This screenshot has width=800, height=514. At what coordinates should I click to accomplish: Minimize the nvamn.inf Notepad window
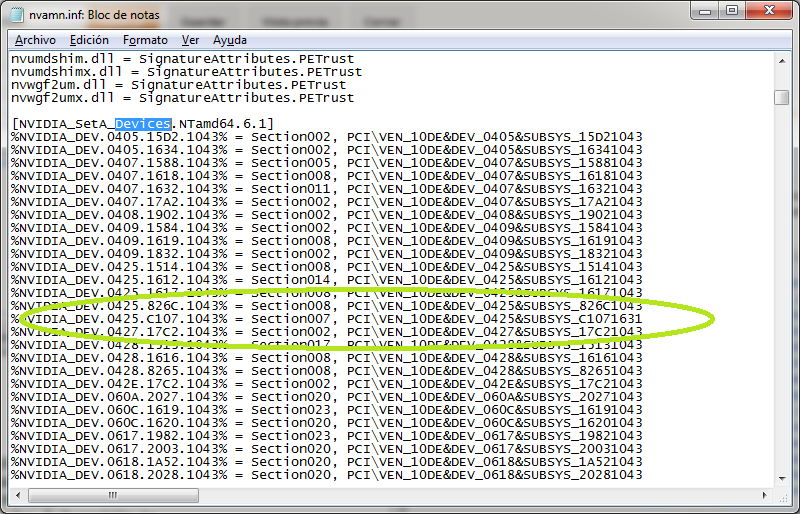point(705,10)
